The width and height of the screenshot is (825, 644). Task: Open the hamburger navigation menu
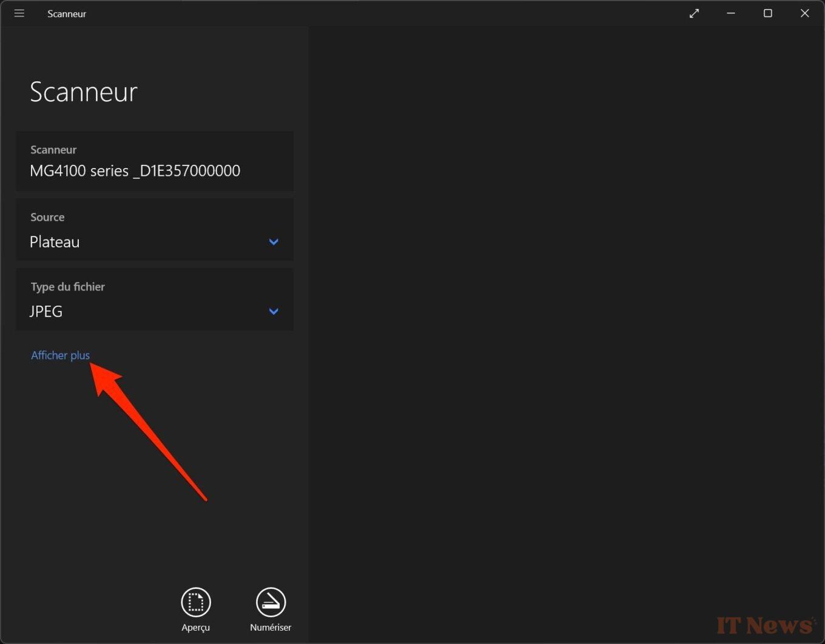coord(19,13)
